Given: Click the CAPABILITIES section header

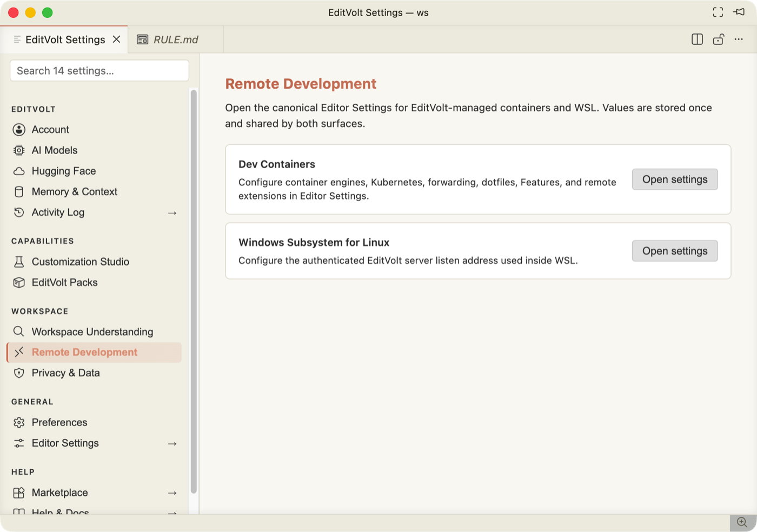Looking at the screenshot, I should [x=43, y=241].
